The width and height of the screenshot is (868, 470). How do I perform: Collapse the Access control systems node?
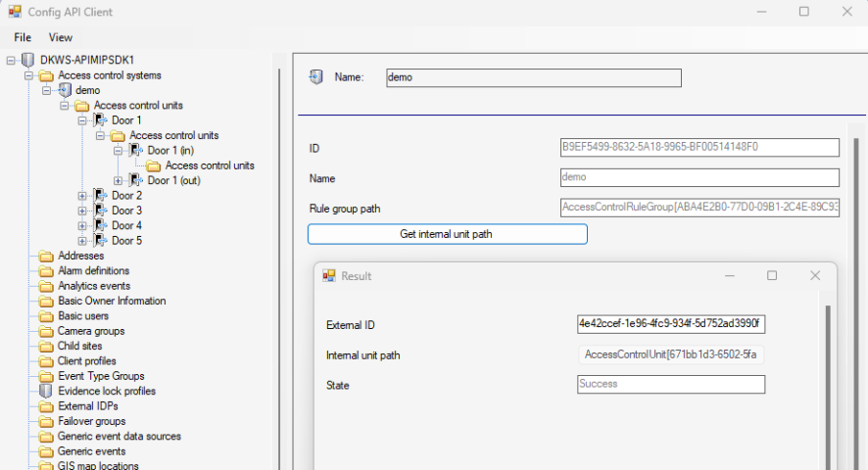pyautogui.click(x=28, y=75)
